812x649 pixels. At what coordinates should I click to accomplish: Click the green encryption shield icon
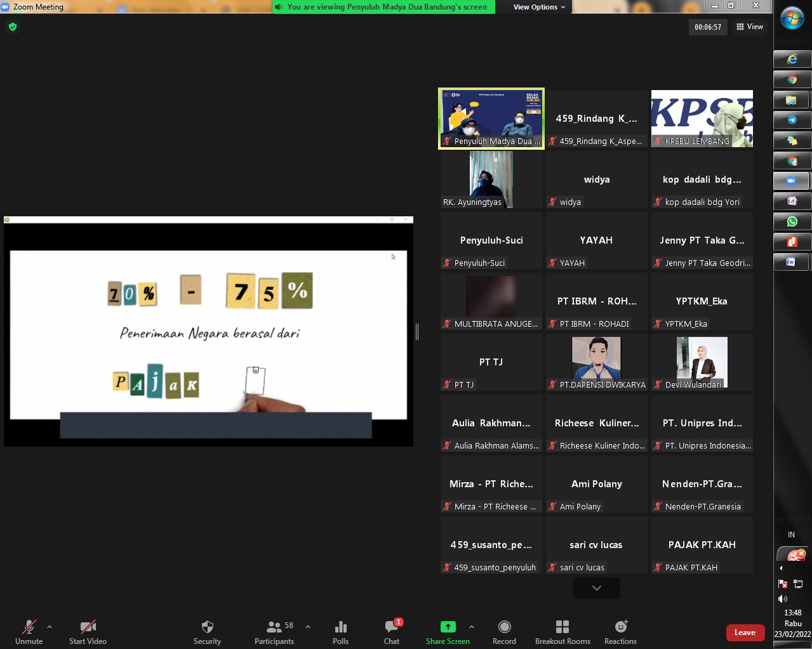pos(13,27)
